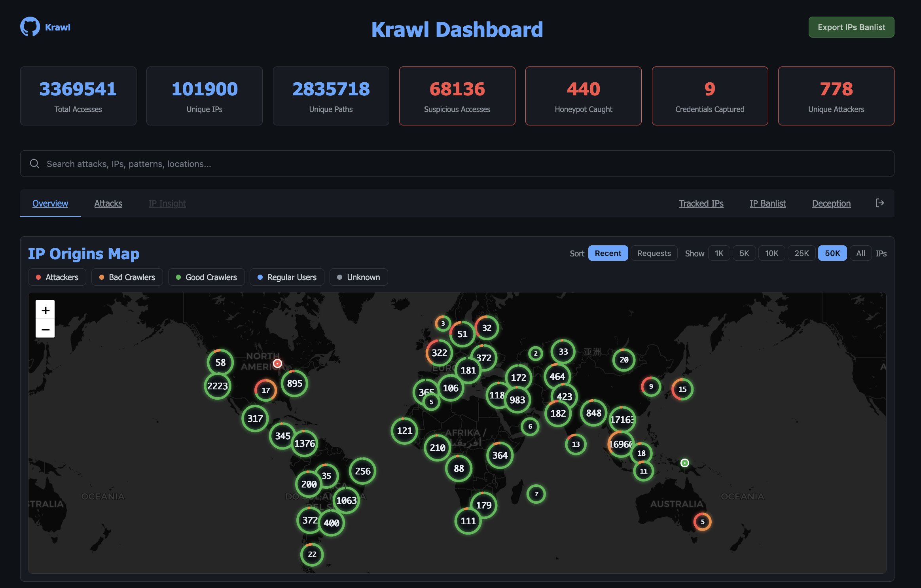
Task: Click the Suspicious Accesses stat card
Action: (457, 96)
